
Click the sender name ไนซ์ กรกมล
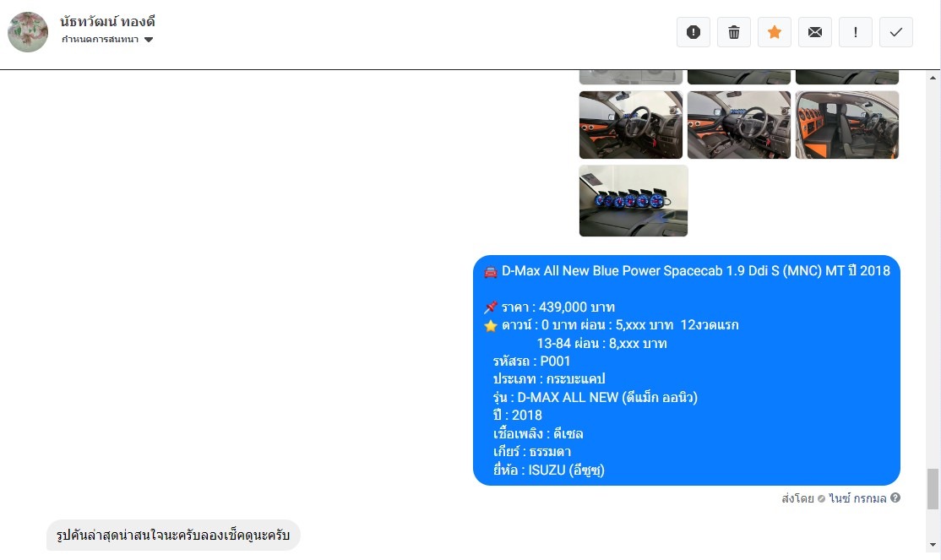click(x=857, y=498)
